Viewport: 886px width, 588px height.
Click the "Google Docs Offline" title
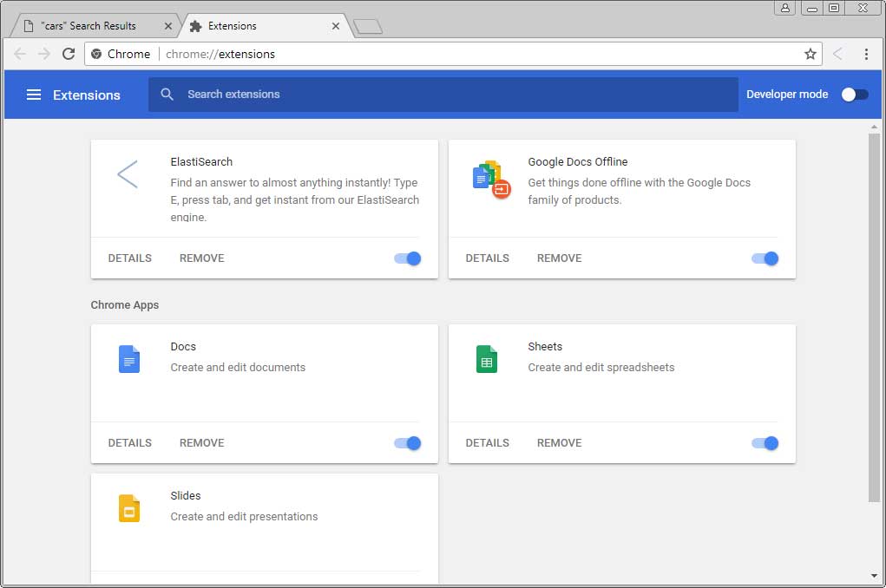pos(577,161)
